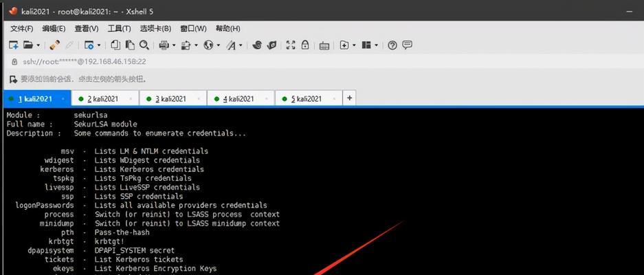
Task: Click the keyboard icon in toolbar
Action: tap(324, 45)
